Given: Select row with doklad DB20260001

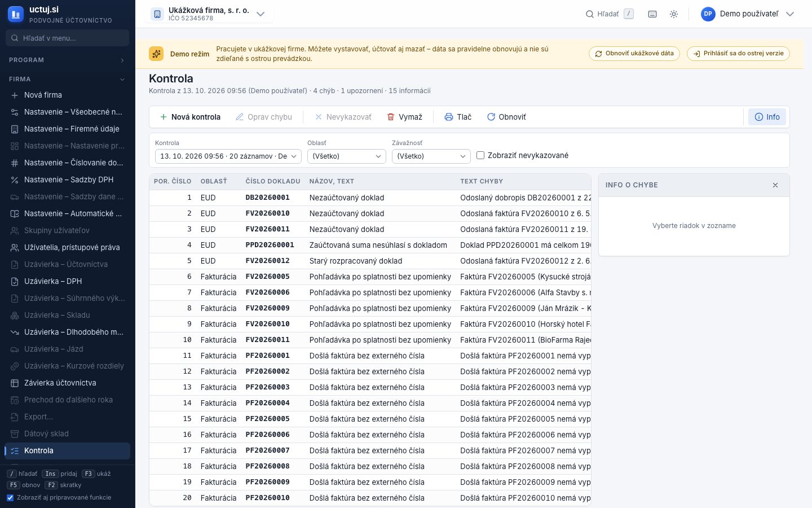Looking at the screenshot, I should (x=370, y=198).
